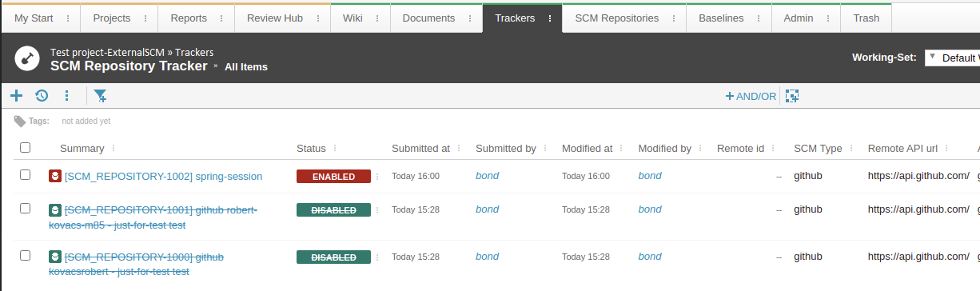980x291 pixels.
Task: Open the Trackers tab three-dot menu
Action: [550, 18]
